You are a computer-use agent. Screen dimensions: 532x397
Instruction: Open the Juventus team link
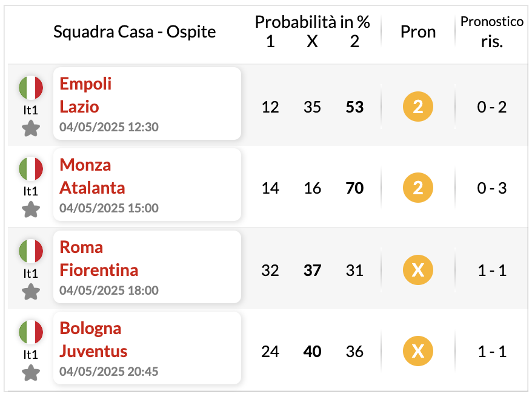pyautogui.click(x=93, y=351)
